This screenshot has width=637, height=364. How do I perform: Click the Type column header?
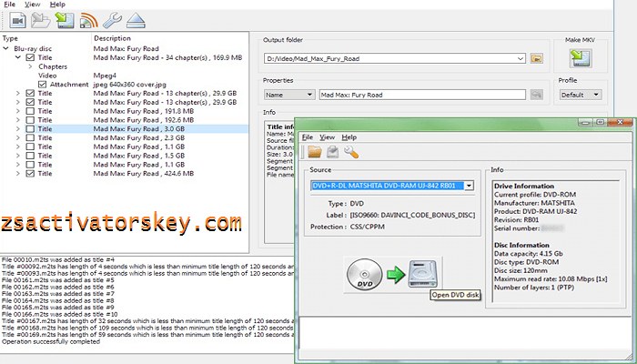point(10,38)
